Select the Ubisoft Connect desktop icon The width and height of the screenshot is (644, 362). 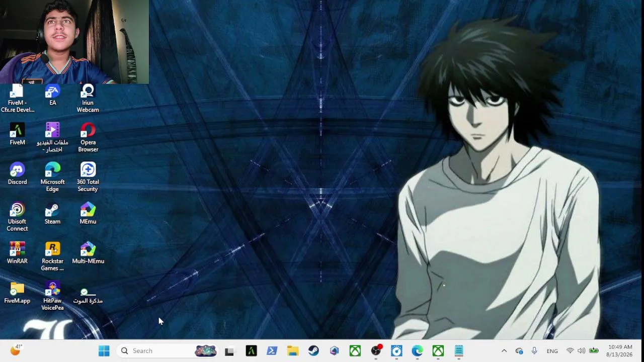(17, 217)
